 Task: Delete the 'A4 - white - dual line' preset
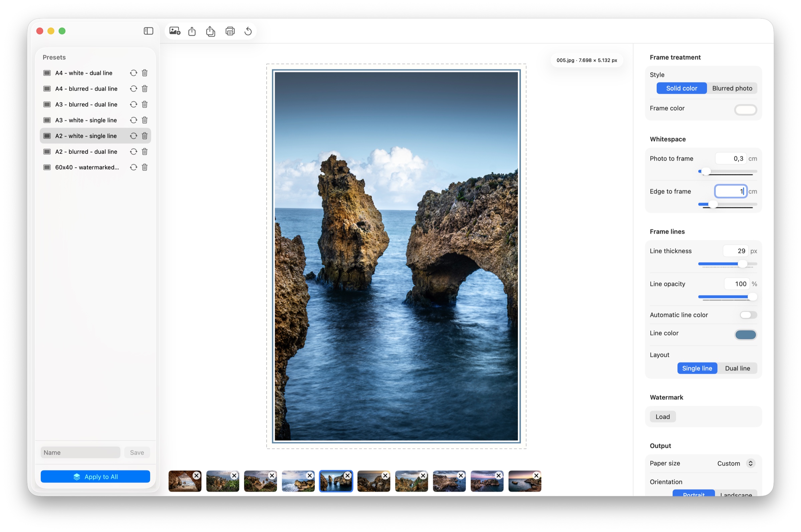145,73
